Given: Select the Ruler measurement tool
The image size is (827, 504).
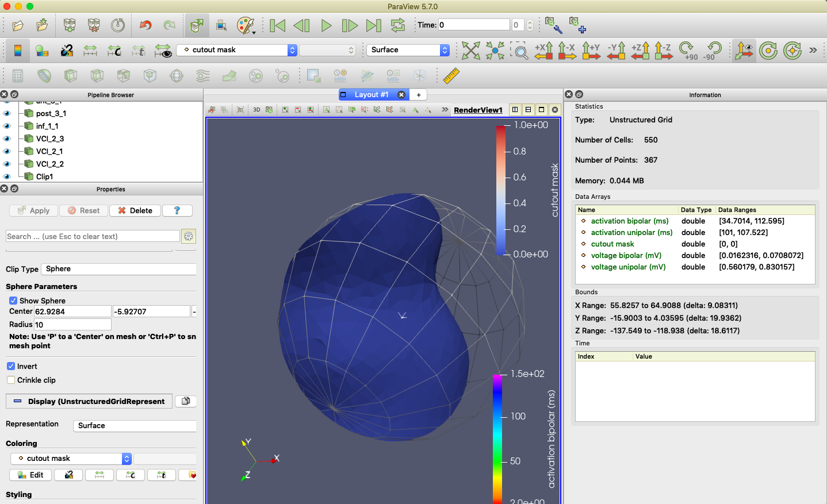Looking at the screenshot, I should tap(451, 76).
